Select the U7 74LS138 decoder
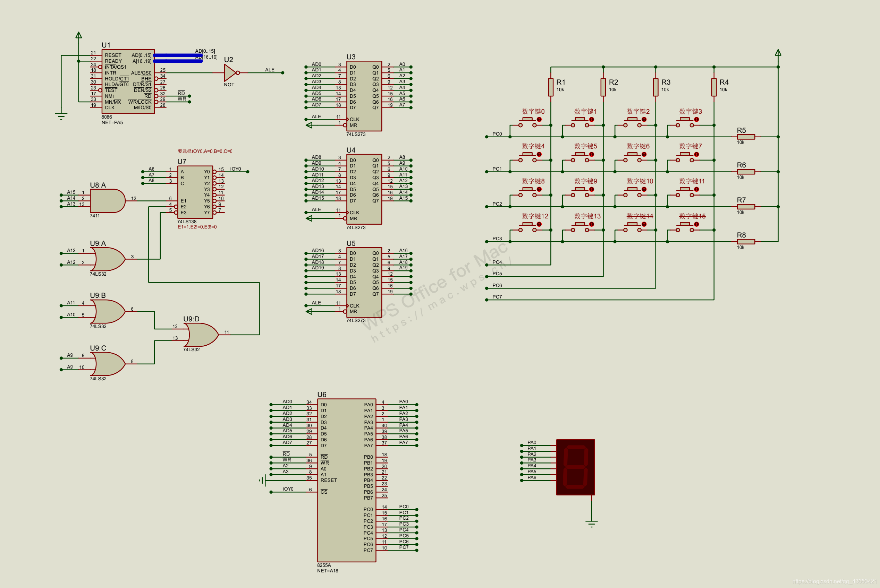Image resolution: width=880 pixels, height=588 pixels. coord(195,192)
